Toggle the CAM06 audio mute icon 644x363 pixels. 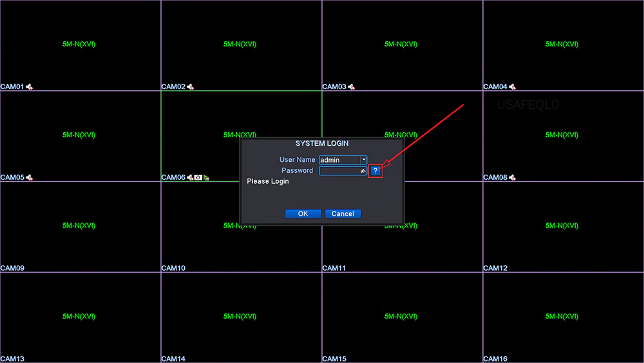[191, 177]
